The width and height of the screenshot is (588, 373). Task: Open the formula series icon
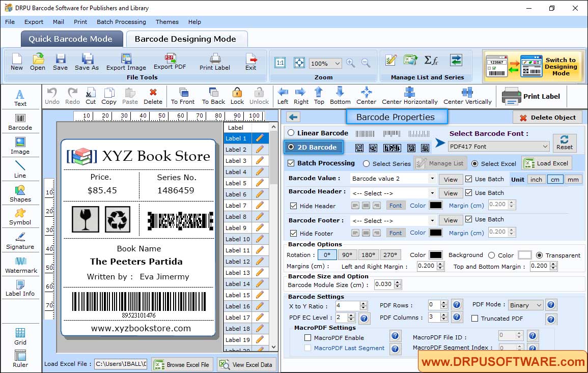(x=431, y=60)
